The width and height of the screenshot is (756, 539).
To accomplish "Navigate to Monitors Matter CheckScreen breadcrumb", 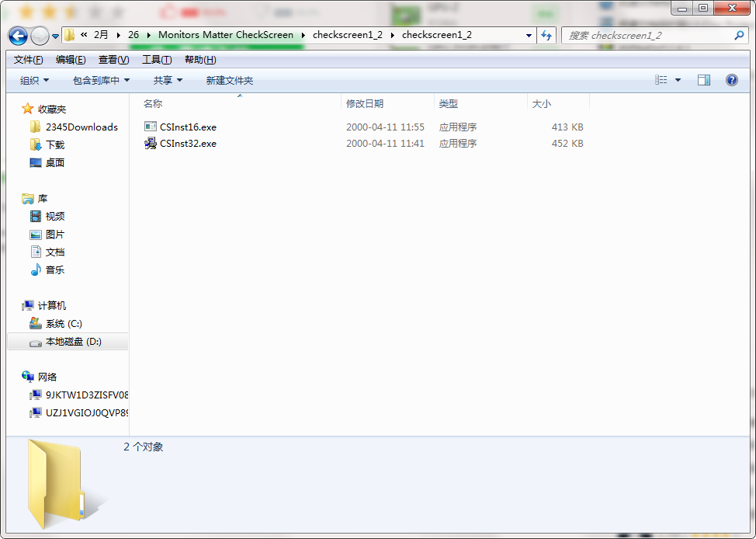I will [x=226, y=35].
